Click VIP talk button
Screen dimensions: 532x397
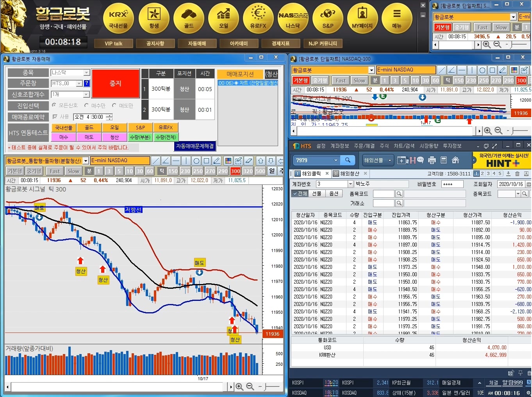coord(114,43)
